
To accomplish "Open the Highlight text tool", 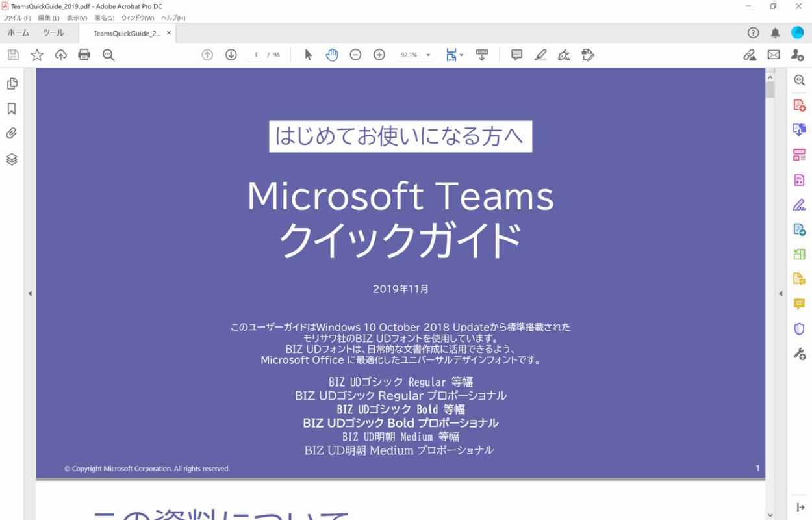I will (x=540, y=55).
